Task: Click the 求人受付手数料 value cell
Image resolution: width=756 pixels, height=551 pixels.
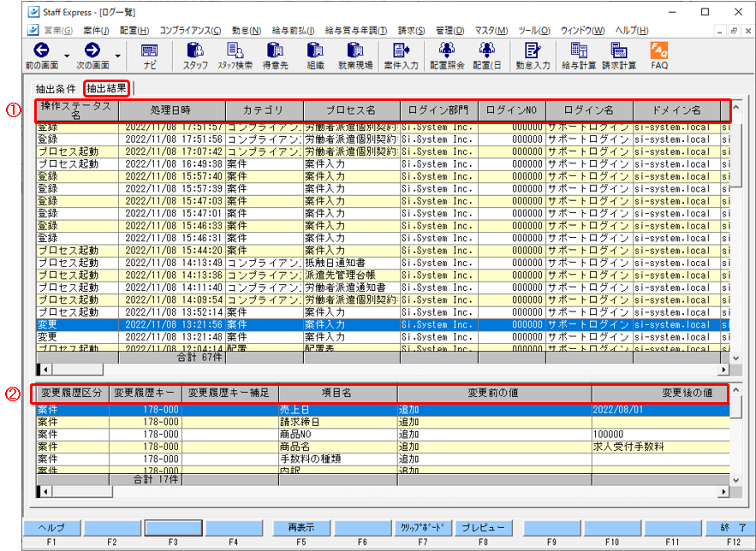Action: 660,447
